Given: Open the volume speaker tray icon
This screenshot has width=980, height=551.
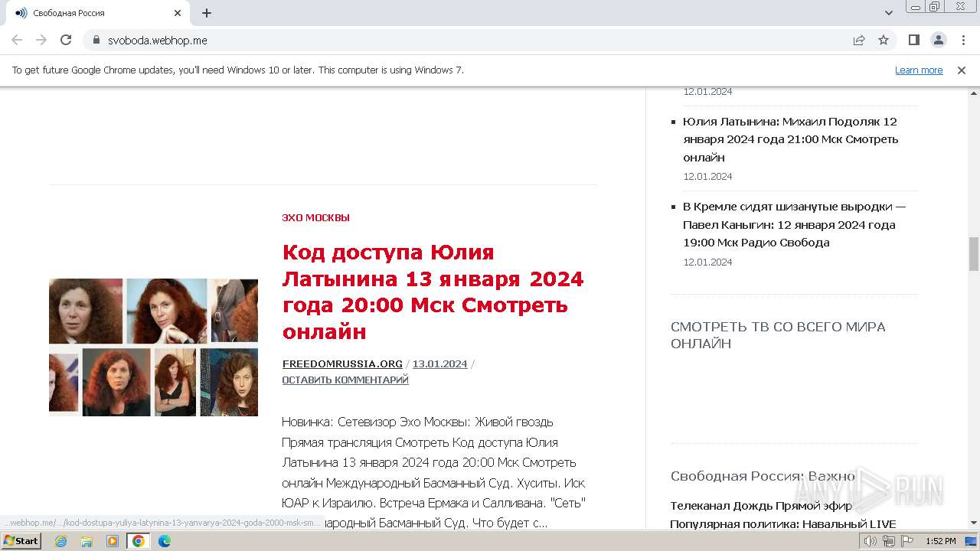Looking at the screenshot, I should [x=871, y=541].
